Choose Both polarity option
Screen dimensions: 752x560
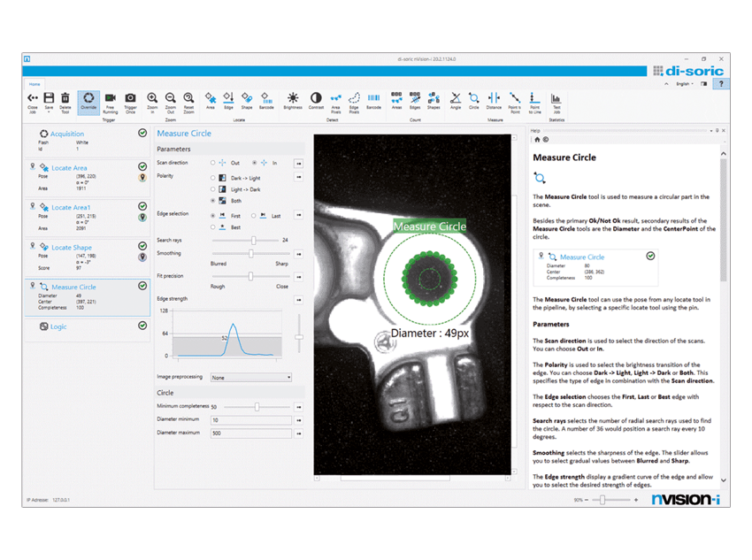point(213,201)
